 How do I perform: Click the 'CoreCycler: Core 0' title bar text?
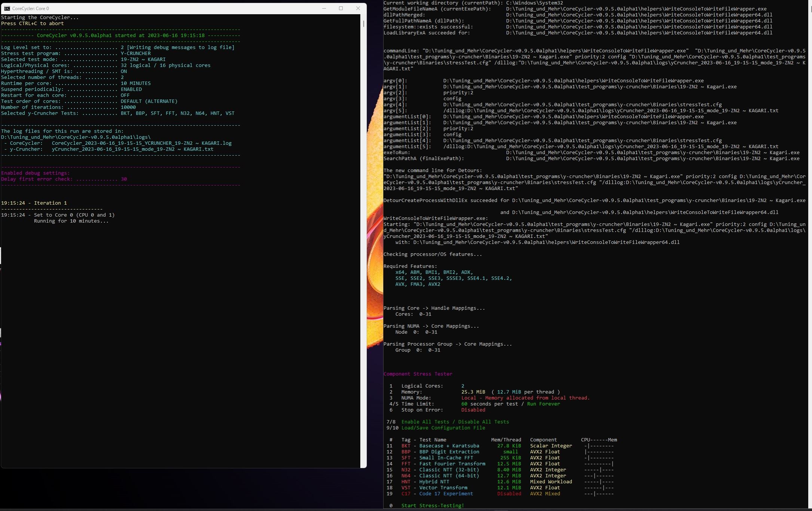tap(31, 9)
